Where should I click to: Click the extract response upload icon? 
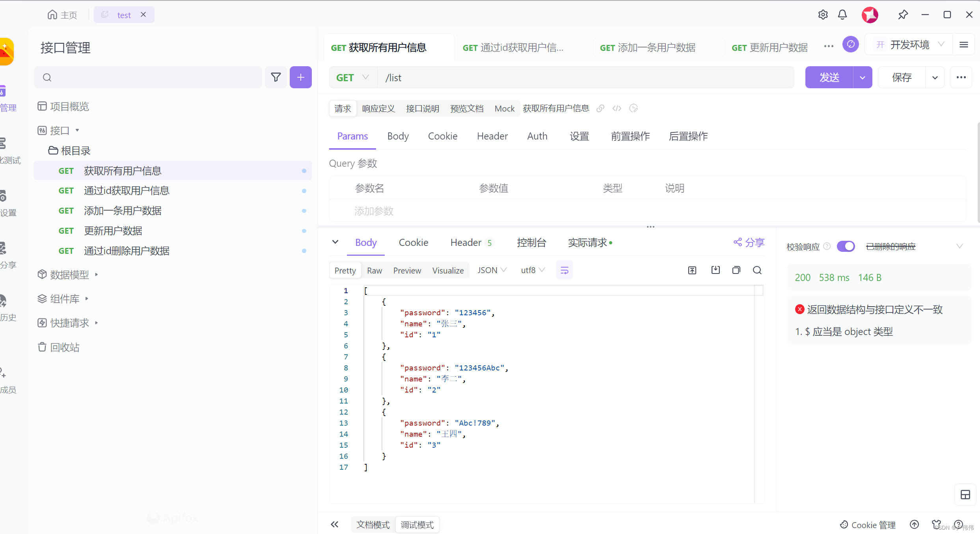[692, 270]
